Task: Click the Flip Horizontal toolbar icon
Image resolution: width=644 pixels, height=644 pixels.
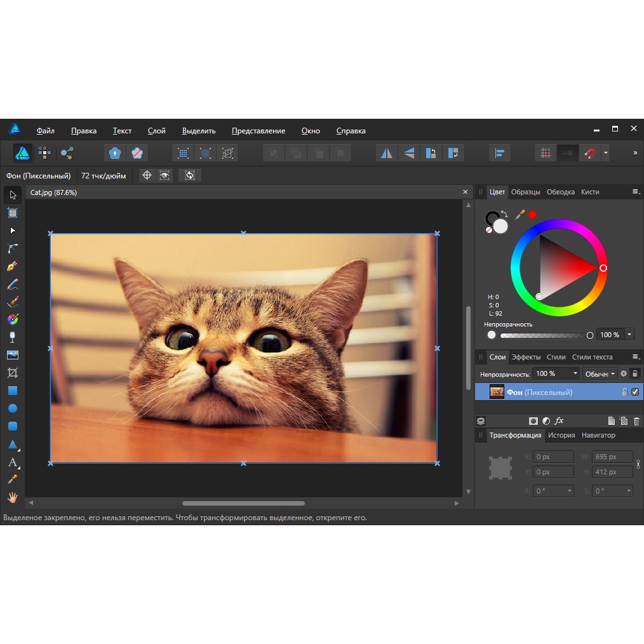Action: [387, 153]
